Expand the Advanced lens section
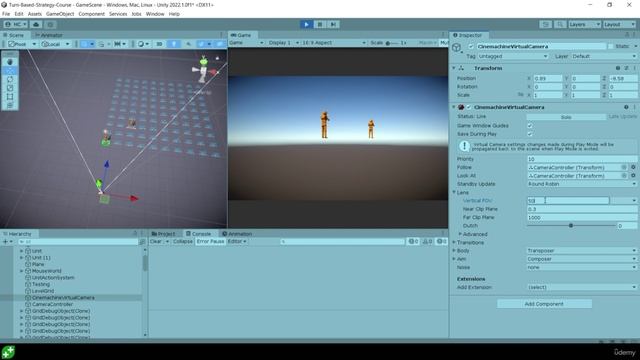This screenshot has height=360, width=640. pos(460,234)
